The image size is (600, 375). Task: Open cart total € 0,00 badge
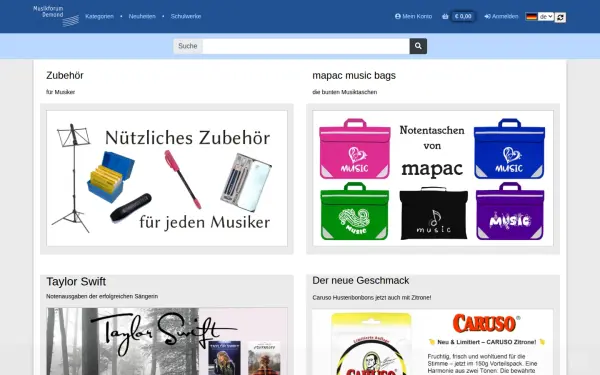[x=463, y=16]
